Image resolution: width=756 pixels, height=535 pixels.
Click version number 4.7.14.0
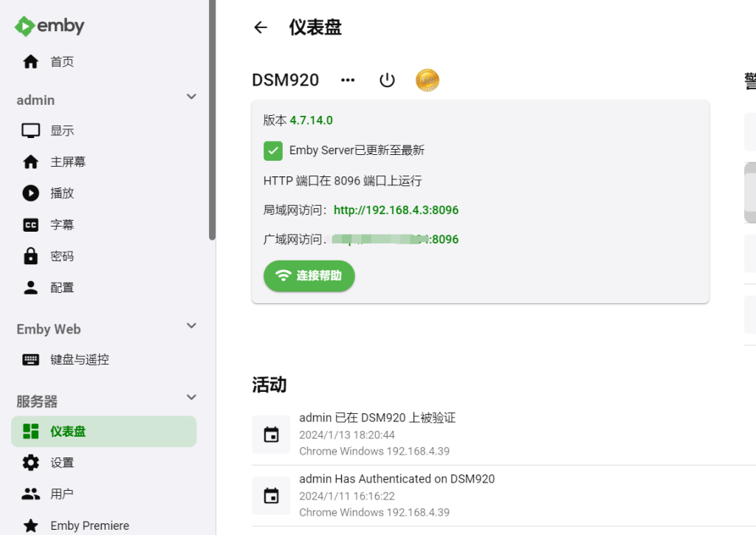(x=311, y=120)
